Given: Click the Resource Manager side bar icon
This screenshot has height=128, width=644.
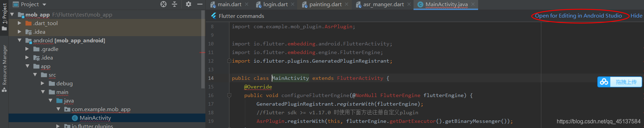Looking at the screenshot, I should [x=4, y=89].
